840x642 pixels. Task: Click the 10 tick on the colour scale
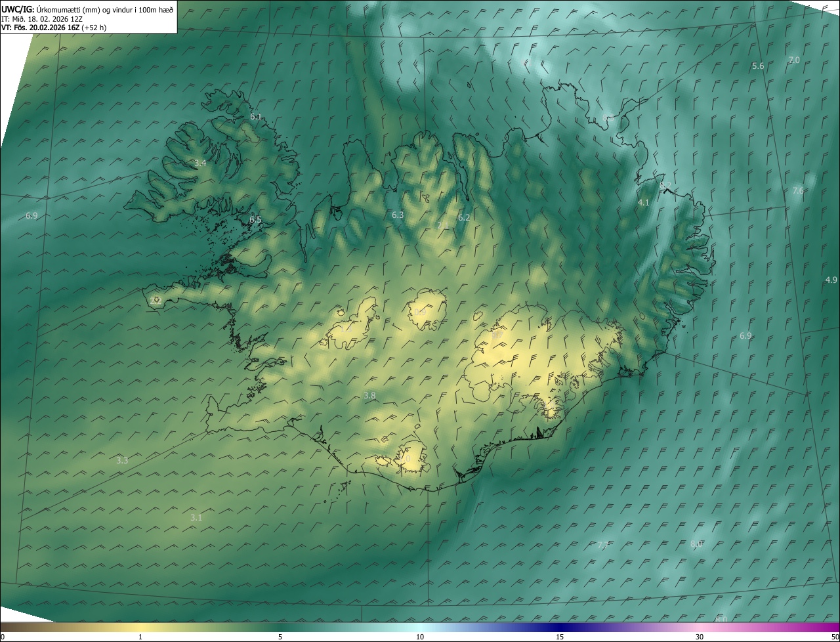(420, 637)
